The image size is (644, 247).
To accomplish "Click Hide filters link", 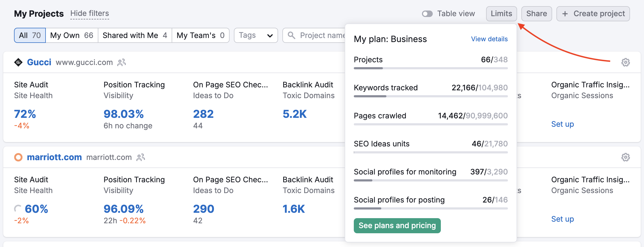I will point(89,13).
